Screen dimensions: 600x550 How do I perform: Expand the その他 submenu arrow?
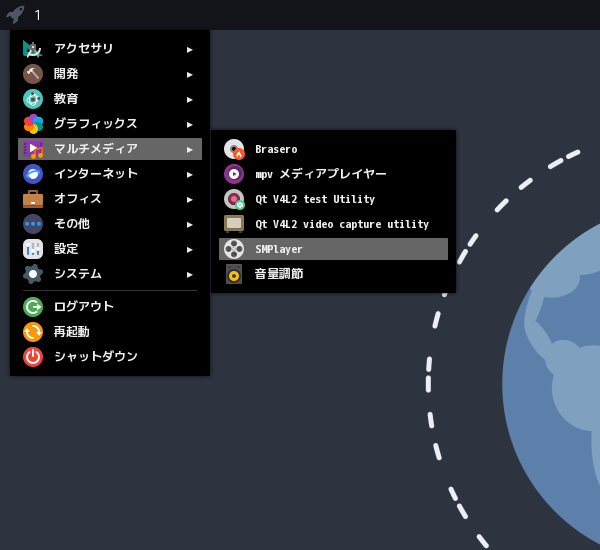(x=189, y=225)
